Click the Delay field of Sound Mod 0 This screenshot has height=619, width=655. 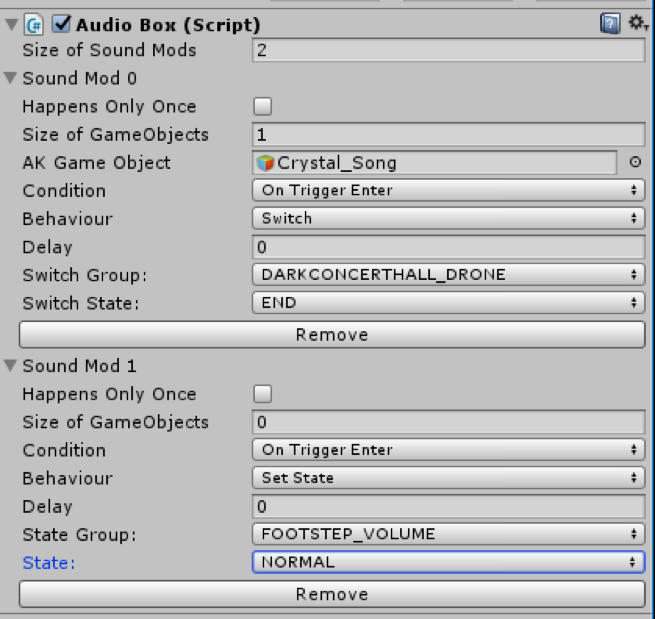(449, 247)
